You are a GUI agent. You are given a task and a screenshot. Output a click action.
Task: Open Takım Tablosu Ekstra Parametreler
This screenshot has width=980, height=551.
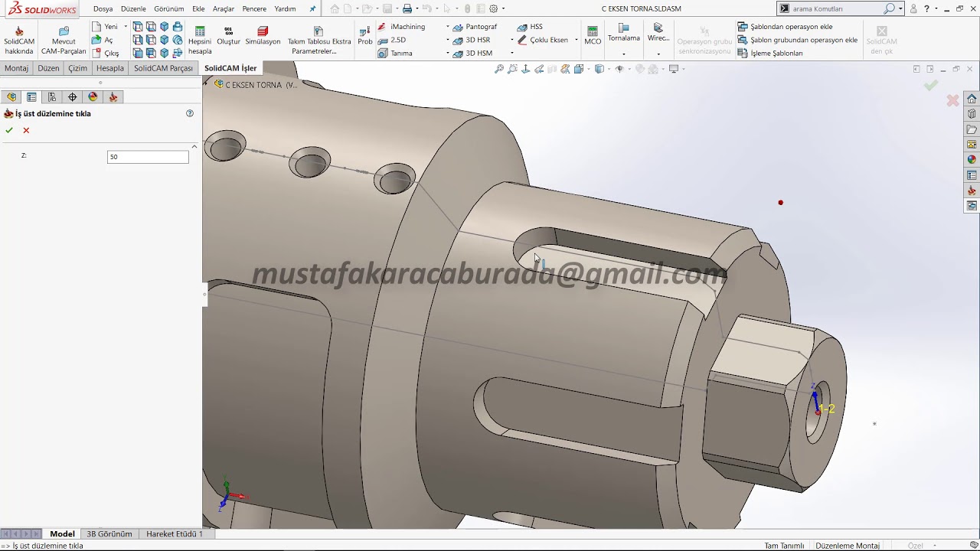(x=319, y=41)
